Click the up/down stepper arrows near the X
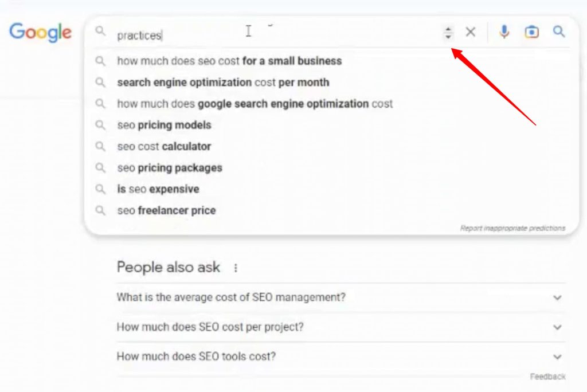Viewport: 587px width, 392px height. (448, 33)
